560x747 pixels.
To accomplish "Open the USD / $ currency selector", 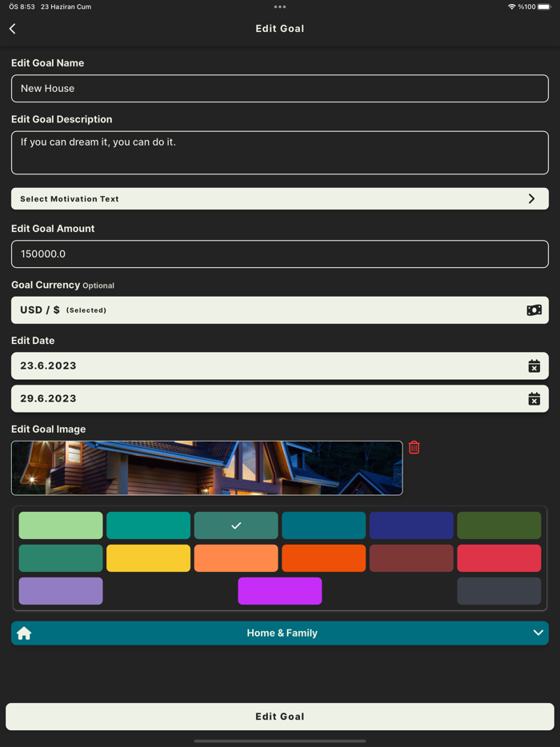I will coord(280,310).
